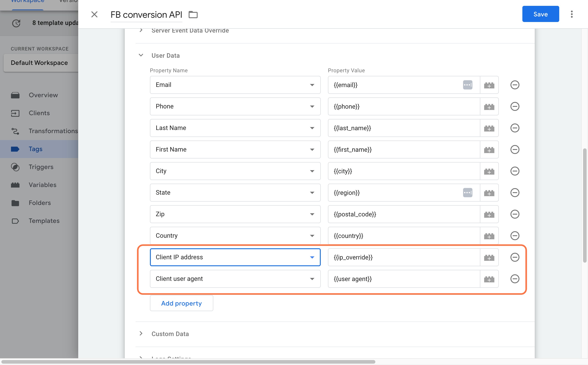The image size is (588, 365).
Task: Click the horizontal scrollbar at the bottom
Action: click(x=188, y=362)
